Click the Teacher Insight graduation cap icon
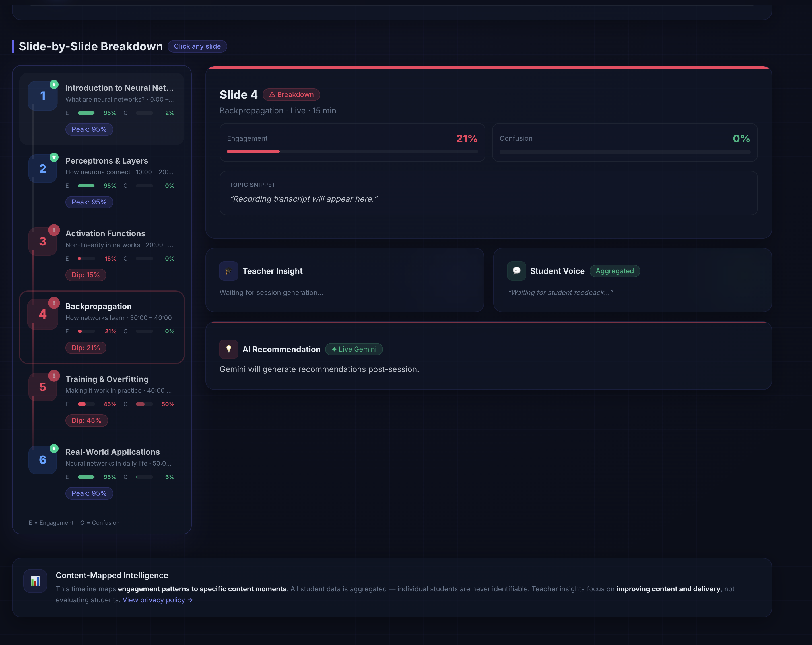The image size is (812, 645). [x=228, y=271]
